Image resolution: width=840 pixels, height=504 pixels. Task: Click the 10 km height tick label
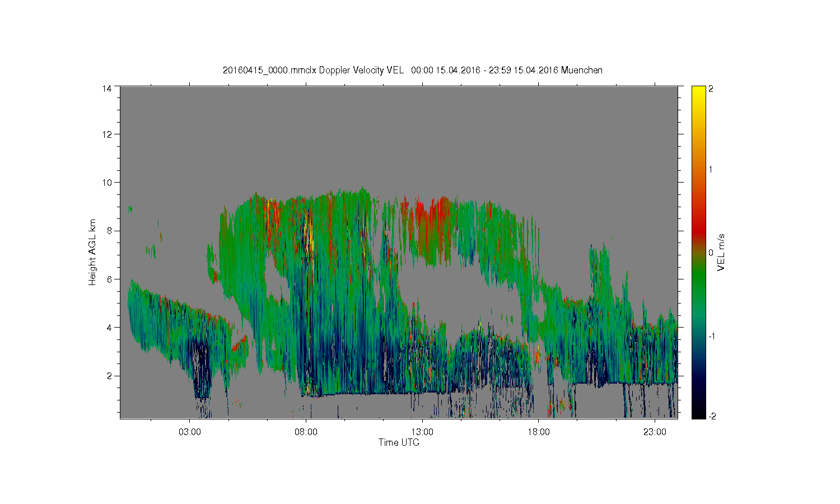[x=107, y=183]
